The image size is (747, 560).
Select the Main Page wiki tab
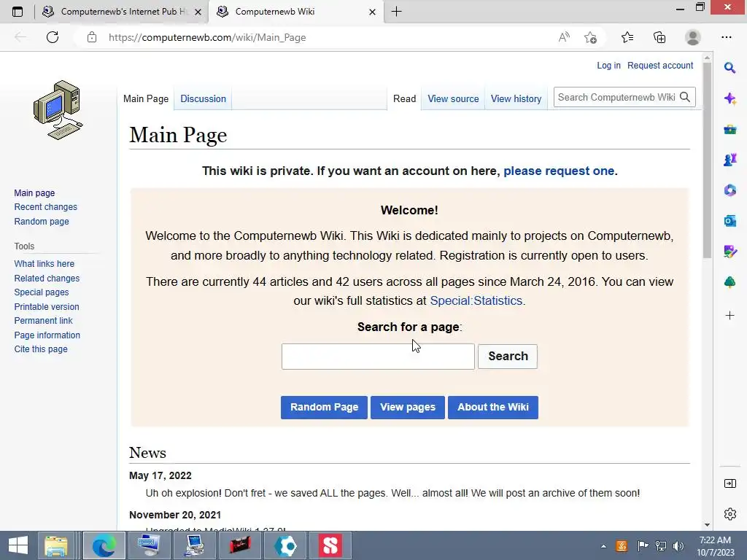point(146,98)
